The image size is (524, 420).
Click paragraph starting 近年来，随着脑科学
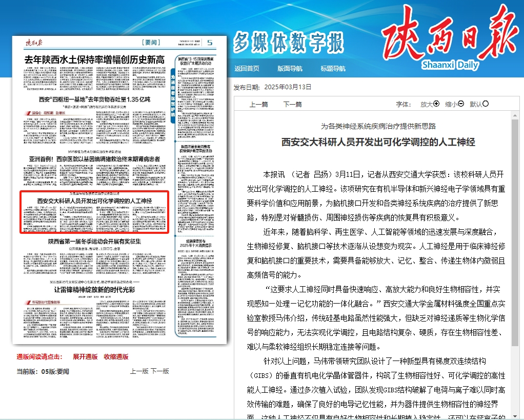point(376,254)
